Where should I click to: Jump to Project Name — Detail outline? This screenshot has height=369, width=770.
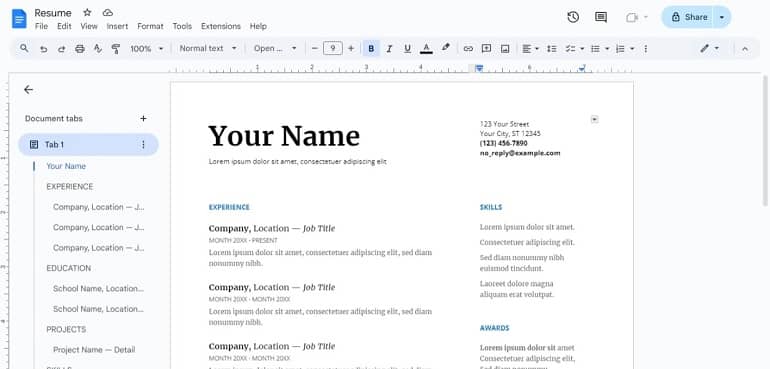pyautogui.click(x=94, y=350)
